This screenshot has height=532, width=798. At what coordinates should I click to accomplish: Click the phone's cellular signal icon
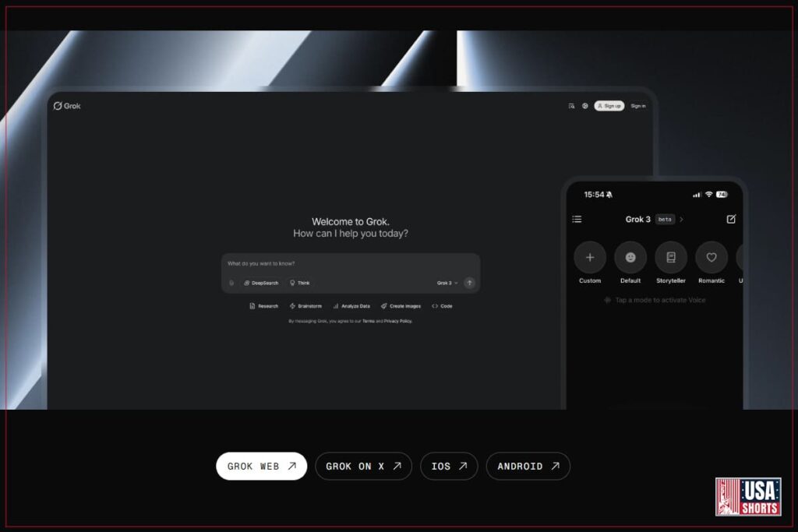click(x=697, y=194)
